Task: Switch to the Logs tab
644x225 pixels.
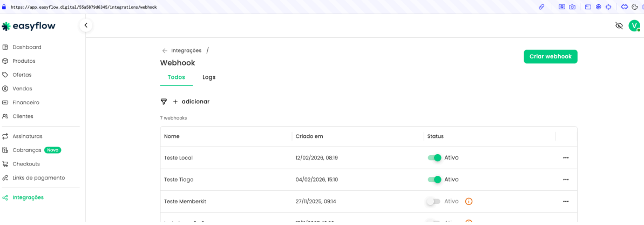Action: point(209,77)
